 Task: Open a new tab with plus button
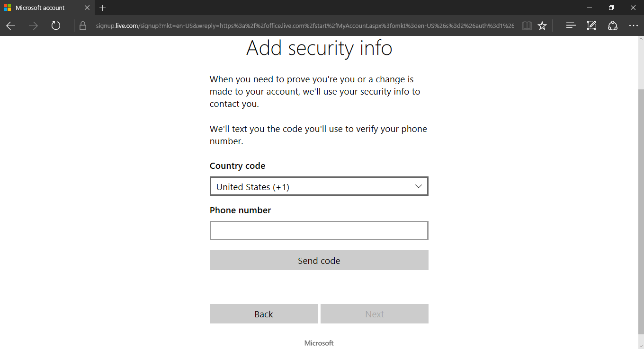(x=103, y=8)
